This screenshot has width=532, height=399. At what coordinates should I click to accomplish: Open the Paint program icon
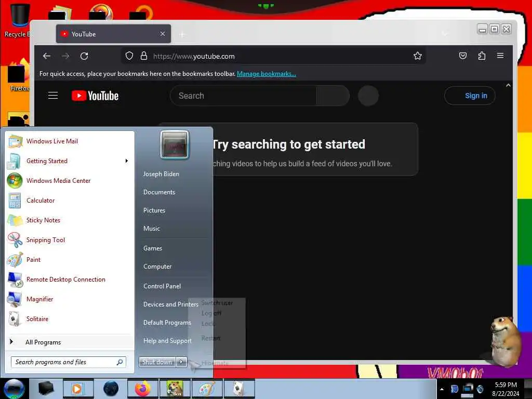[15, 260]
